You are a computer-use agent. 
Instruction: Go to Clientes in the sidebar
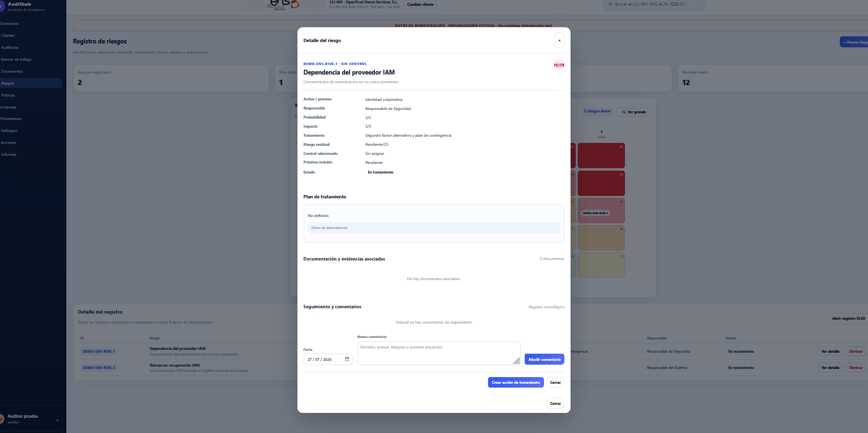(x=8, y=35)
